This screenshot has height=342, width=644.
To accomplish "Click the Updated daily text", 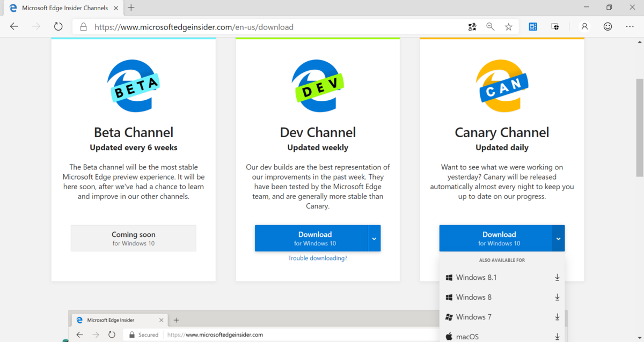I will pyautogui.click(x=502, y=147).
